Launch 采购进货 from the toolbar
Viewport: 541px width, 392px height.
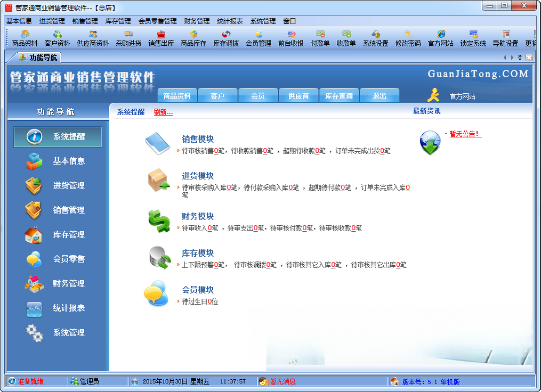128,38
